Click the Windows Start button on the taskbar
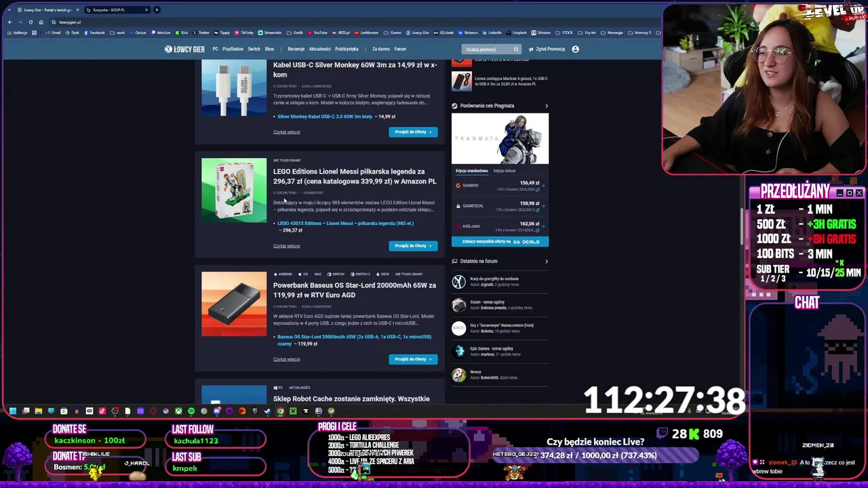 [x=13, y=411]
